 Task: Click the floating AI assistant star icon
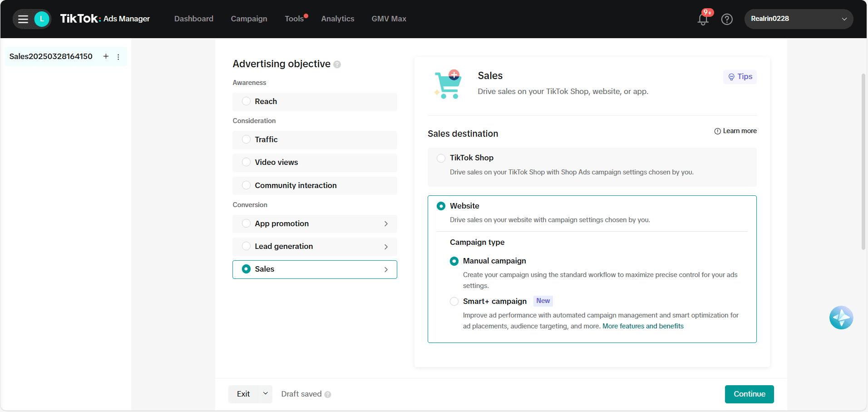(x=841, y=318)
